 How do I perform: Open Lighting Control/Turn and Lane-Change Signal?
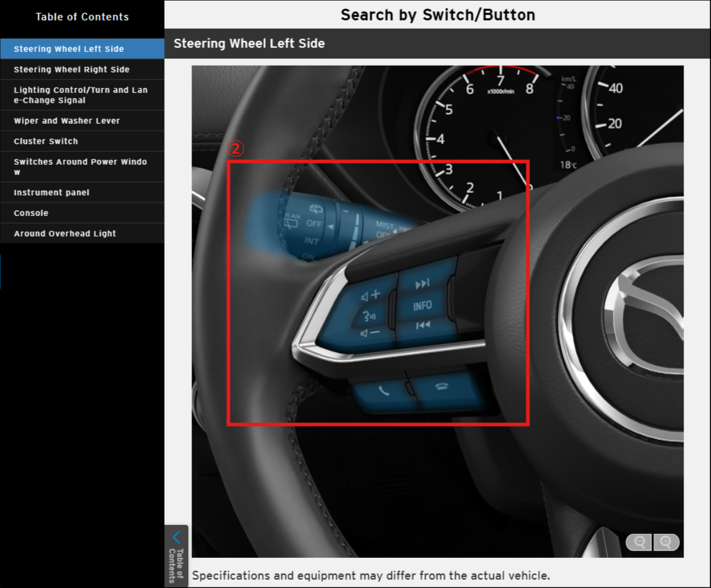point(81,95)
